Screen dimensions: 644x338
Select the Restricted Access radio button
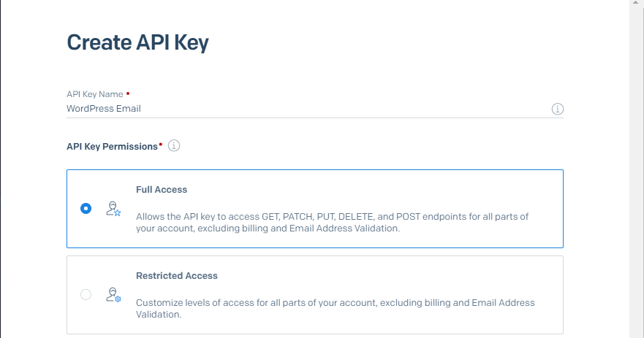click(x=86, y=295)
